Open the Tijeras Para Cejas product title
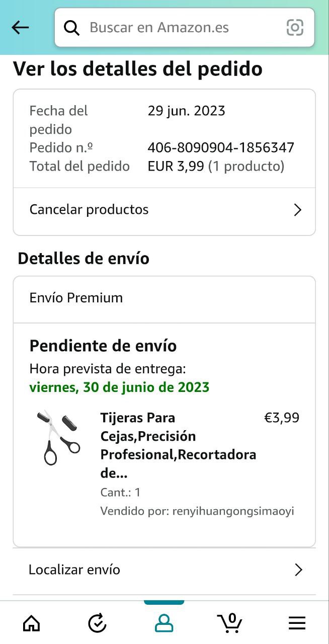Screen dimensions: 329x644 (178, 445)
